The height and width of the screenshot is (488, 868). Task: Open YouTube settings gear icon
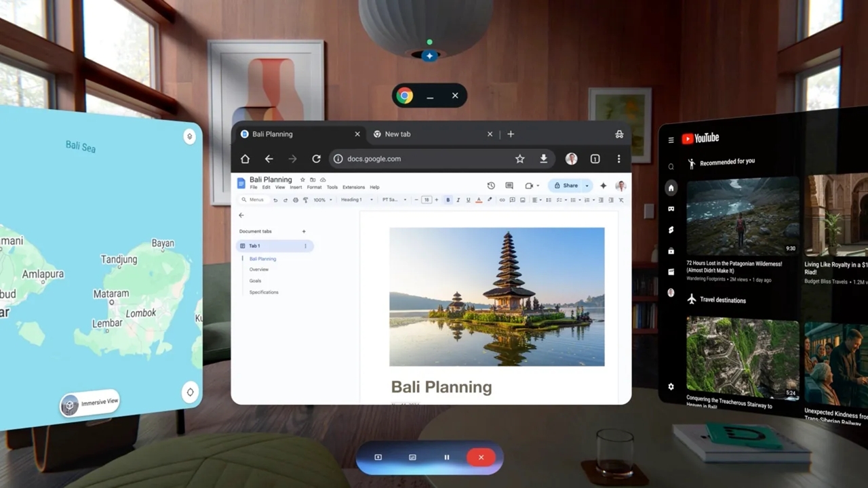(x=671, y=386)
